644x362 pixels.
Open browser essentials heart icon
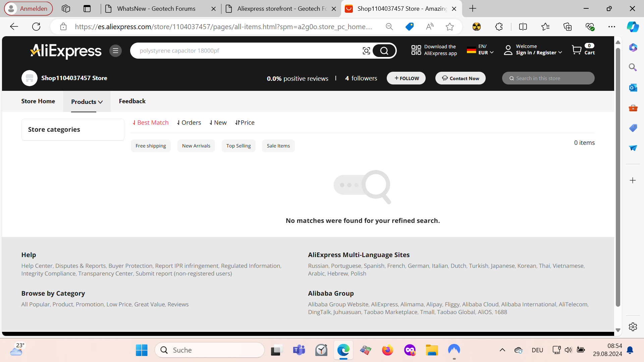click(x=590, y=26)
